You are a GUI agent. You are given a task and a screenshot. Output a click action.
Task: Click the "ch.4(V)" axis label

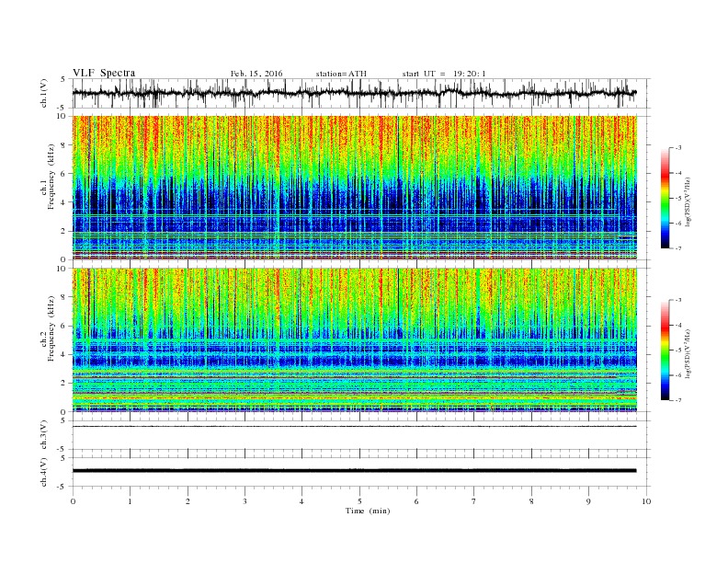[x=44, y=472]
